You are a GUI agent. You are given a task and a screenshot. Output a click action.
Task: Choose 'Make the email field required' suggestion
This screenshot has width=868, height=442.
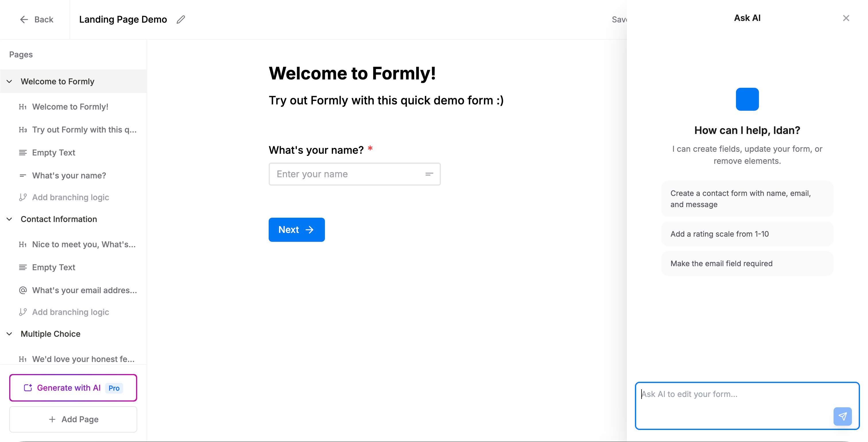point(747,264)
